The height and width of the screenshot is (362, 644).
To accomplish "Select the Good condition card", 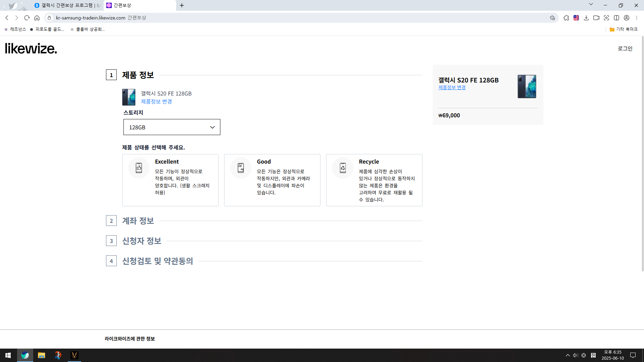I will [272, 180].
